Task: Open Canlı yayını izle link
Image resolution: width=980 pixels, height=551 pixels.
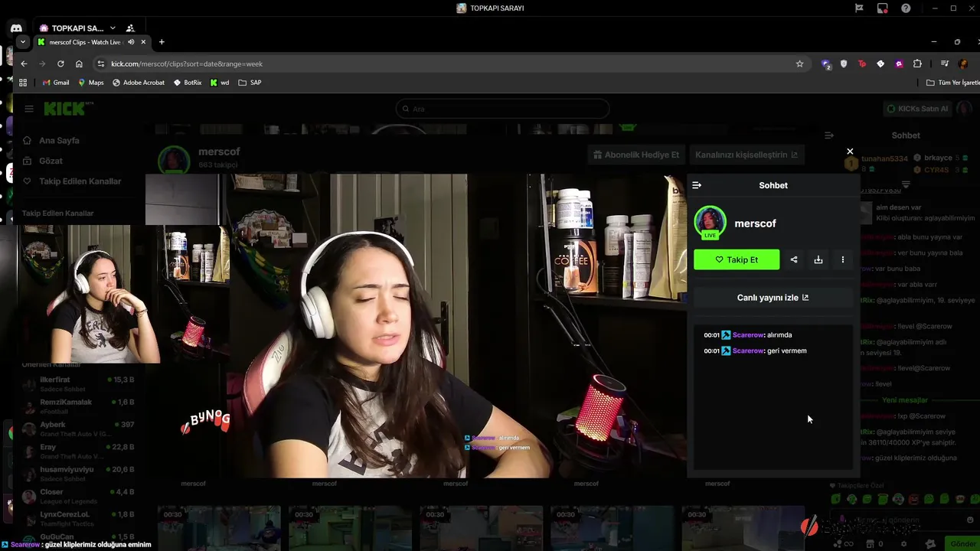Action: coord(773,298)
